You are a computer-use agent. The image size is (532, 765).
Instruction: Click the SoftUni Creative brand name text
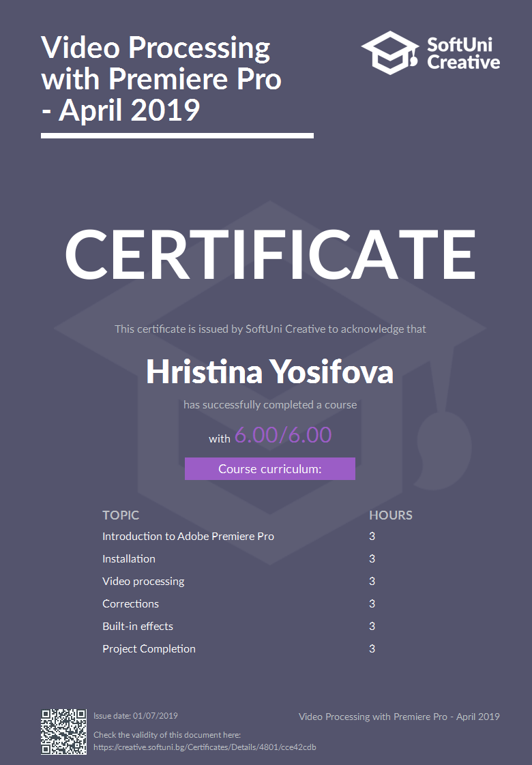pos(463,54)
